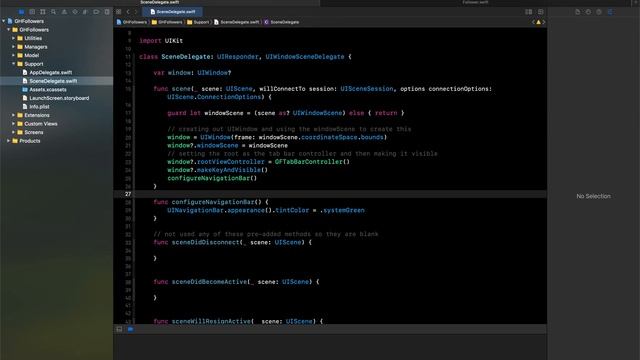Jump to the next issue arrow
This screenshot has width=640, height=360.
tap(543, 22)
